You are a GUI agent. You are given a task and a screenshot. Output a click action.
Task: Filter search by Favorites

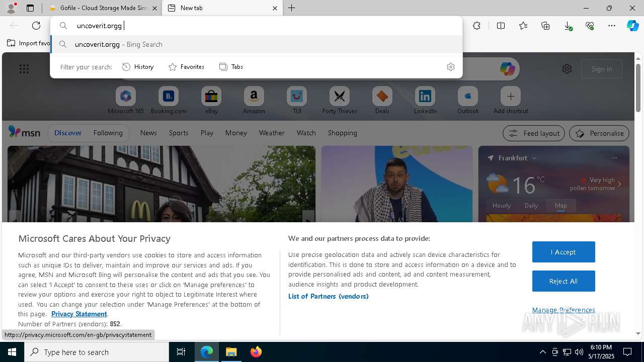186,67
